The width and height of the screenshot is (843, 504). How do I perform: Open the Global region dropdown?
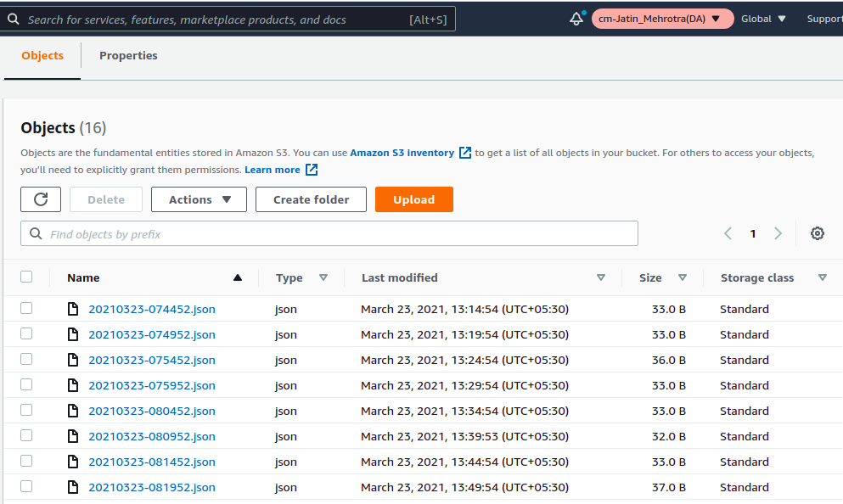pyautogui.click(x=763, y=19)
